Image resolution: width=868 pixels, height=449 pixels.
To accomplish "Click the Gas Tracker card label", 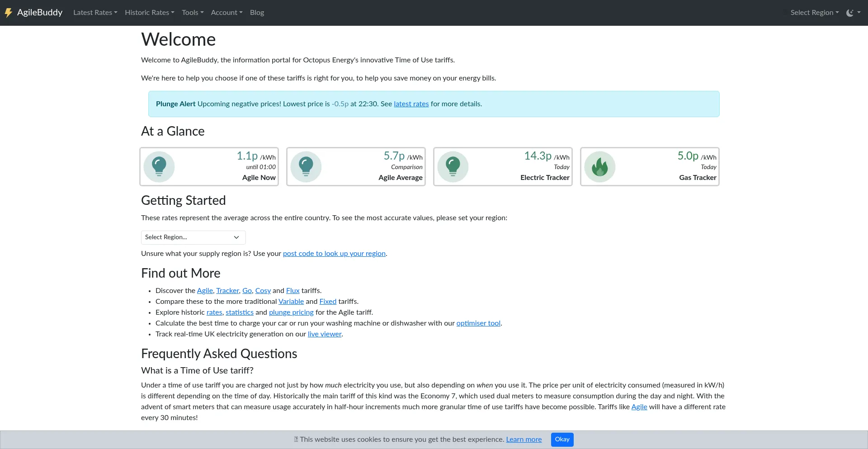I will (698, 178).
